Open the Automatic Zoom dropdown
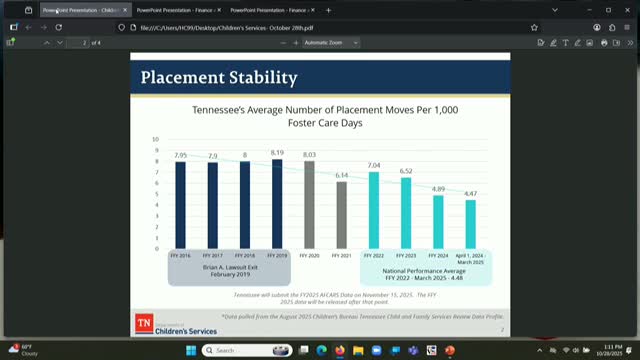Screen dimensions: 640x360 (x=331, y=42)
